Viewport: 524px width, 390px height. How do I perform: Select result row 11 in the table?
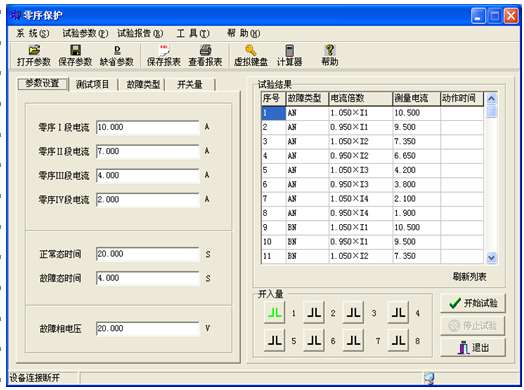372,256
